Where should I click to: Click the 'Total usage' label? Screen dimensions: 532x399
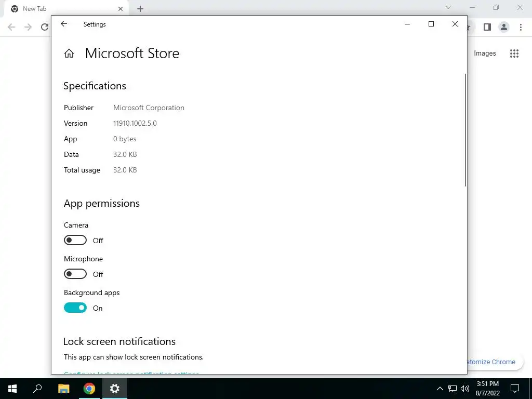point(82,170)
